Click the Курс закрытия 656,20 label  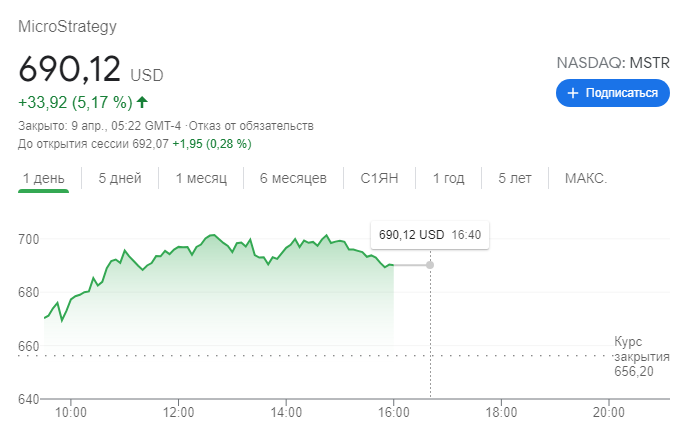pyautogui.click(x=641, y=357)
